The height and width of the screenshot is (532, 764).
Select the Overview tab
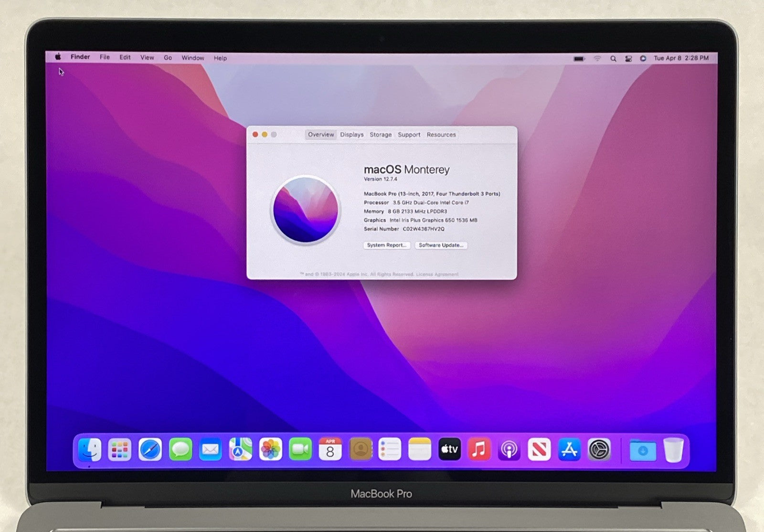point(321,135)
